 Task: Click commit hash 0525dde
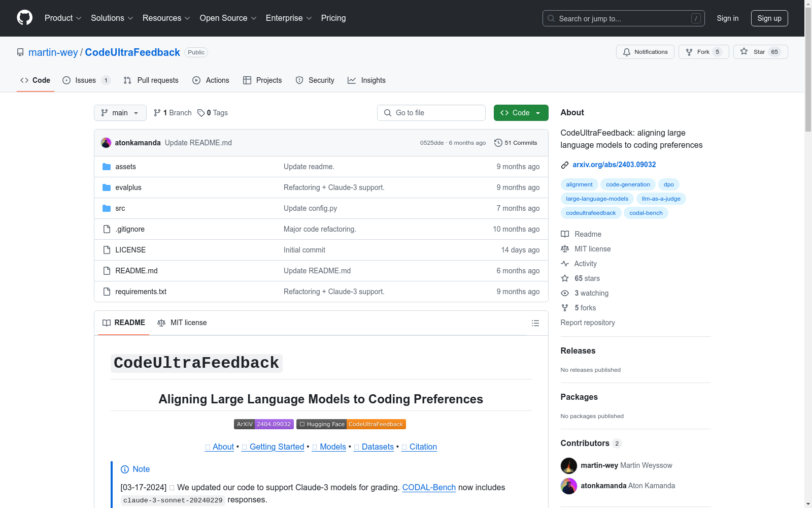pos(432,143)
